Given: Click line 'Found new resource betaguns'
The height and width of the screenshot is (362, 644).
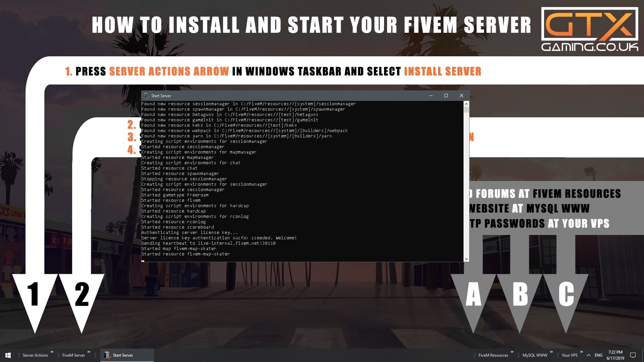Looking at the screenshot, I should tap(230, 115).
